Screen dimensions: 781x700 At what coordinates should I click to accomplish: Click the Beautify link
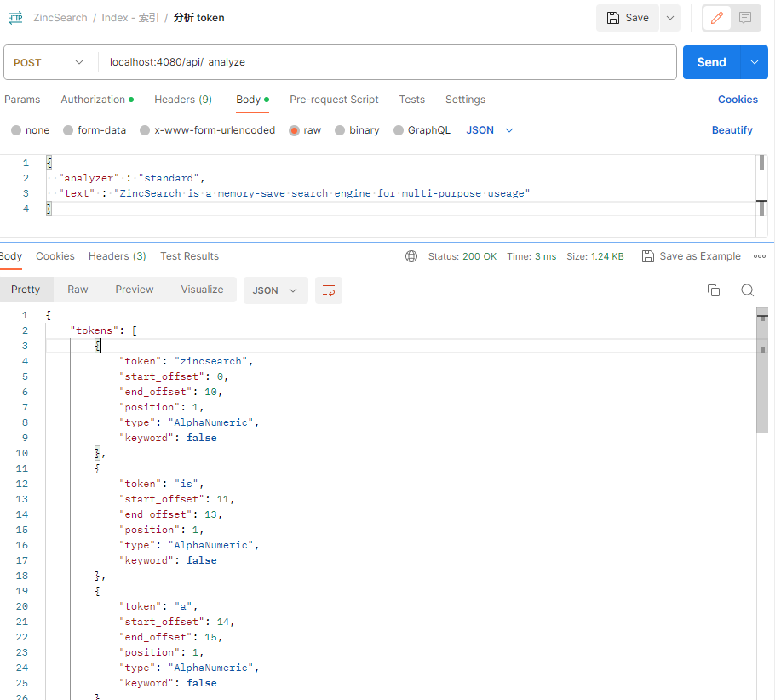click(732, 130)
